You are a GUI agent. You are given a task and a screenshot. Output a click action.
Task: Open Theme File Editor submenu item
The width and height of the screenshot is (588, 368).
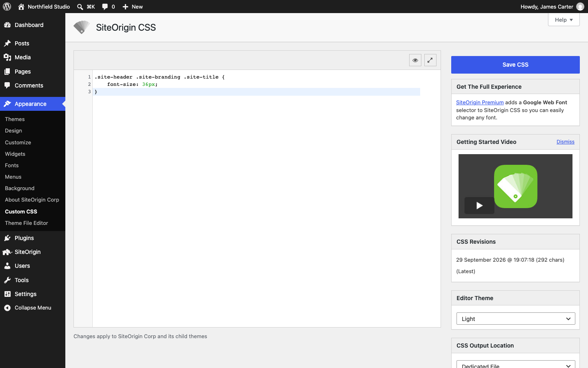point(27,223)
